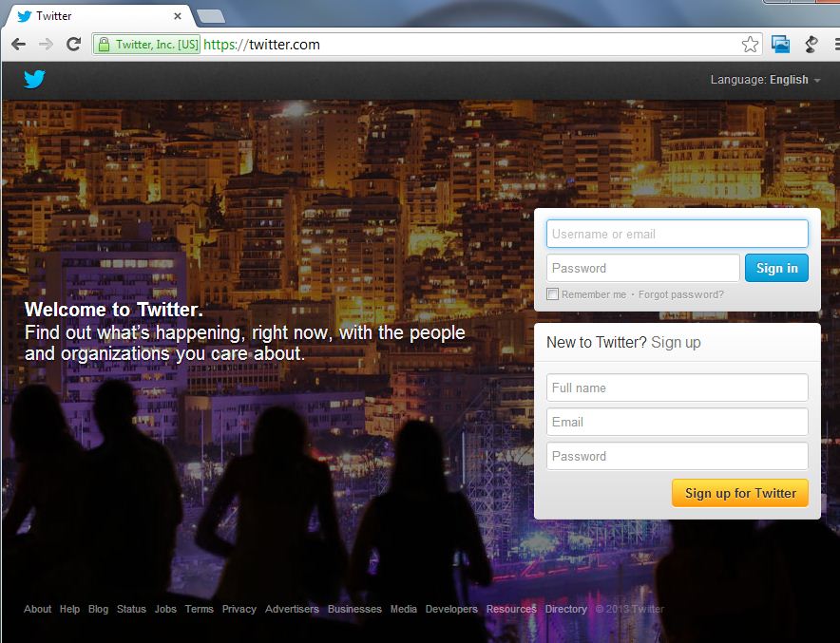
Task: Click the rightmost toolbar extension icon
Action: [x=811, y=45]
